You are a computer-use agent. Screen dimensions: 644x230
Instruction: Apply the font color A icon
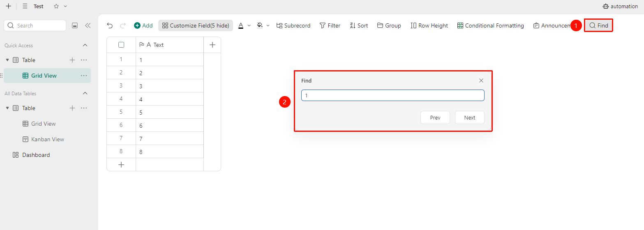click(241, 25)
